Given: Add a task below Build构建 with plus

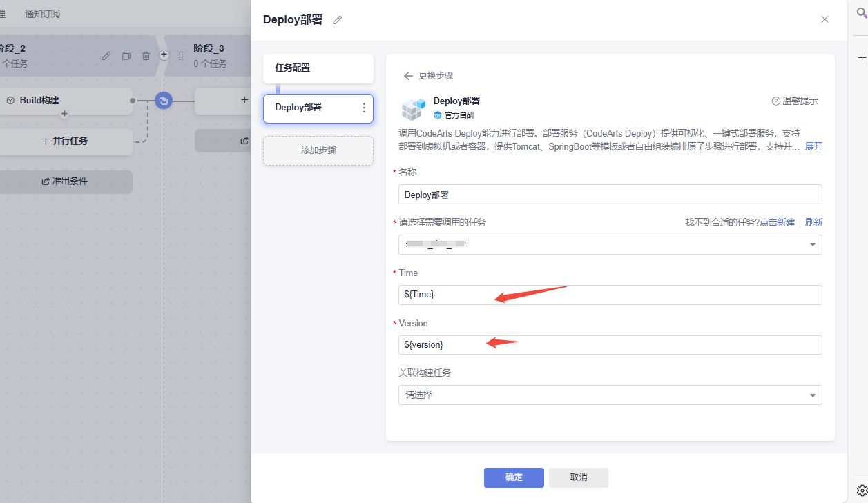Looking at the screenshot, I should pyautogui.click(x=64, y=114).
